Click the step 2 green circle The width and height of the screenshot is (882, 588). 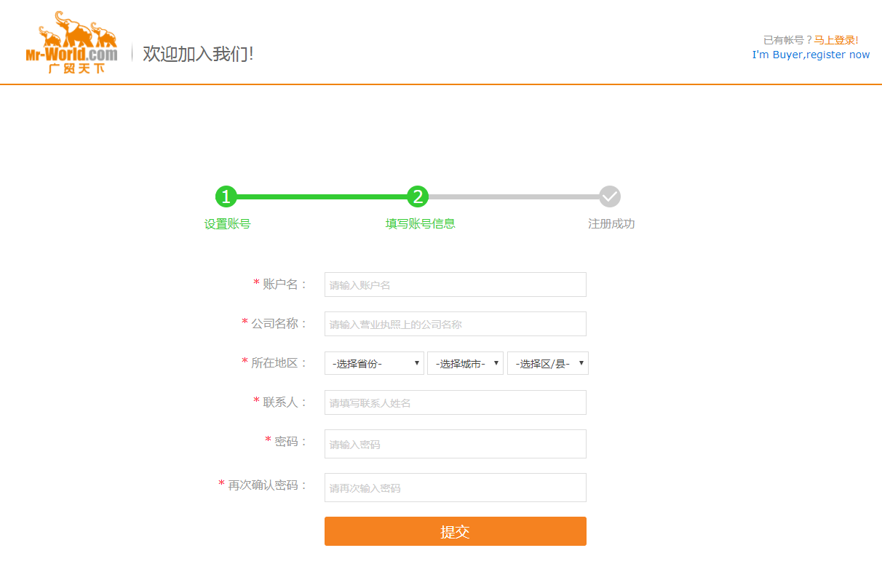click(x=418, y=196)
